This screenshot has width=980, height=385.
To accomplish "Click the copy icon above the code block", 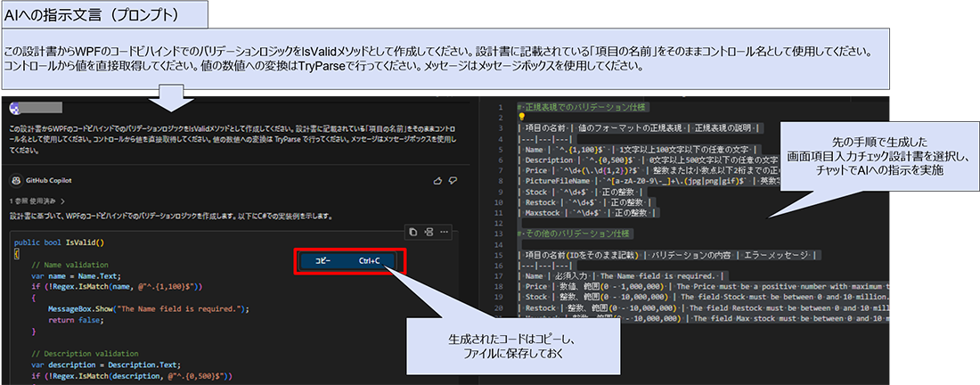I will pyautogui.click(x=412, y=232).
